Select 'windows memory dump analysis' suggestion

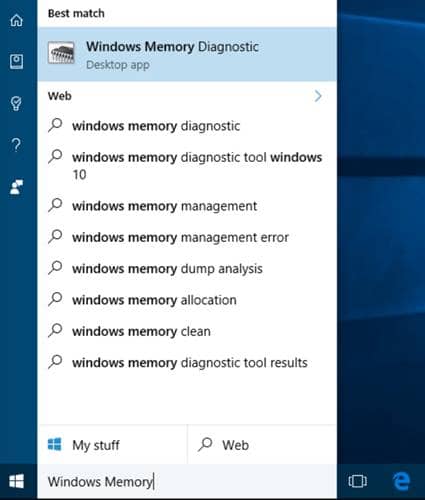pos(187,269)
